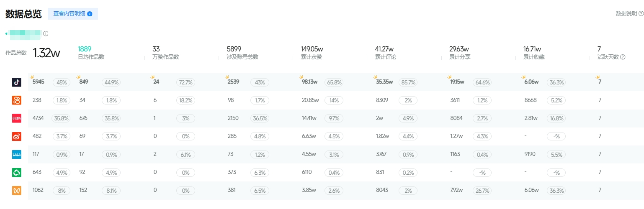Select the Weibo platform icon
This screenshot has height=209, width=644.
pyautogui.click(x=16, y=136)
